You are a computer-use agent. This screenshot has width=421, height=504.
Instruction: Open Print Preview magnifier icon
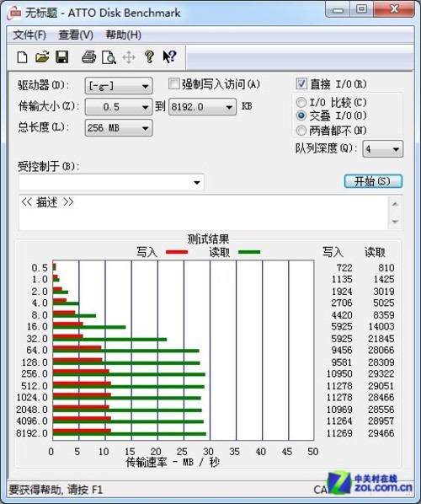point(109,57)
